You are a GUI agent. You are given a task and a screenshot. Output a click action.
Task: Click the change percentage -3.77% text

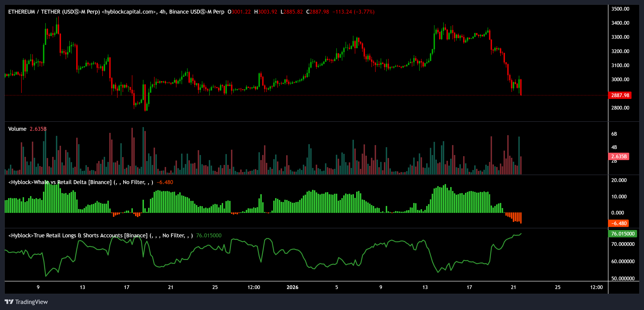coord(365,12)
